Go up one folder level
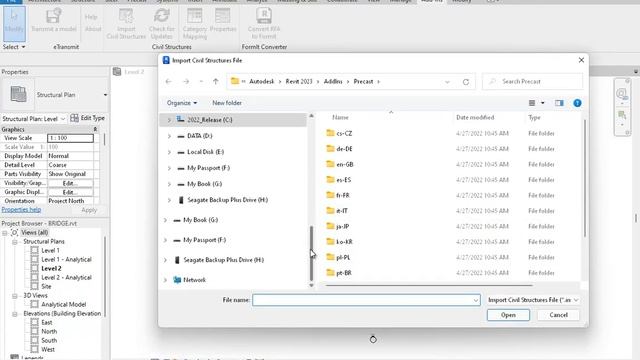The width and height of the screenshot is (640, 360). coord(216,82)
